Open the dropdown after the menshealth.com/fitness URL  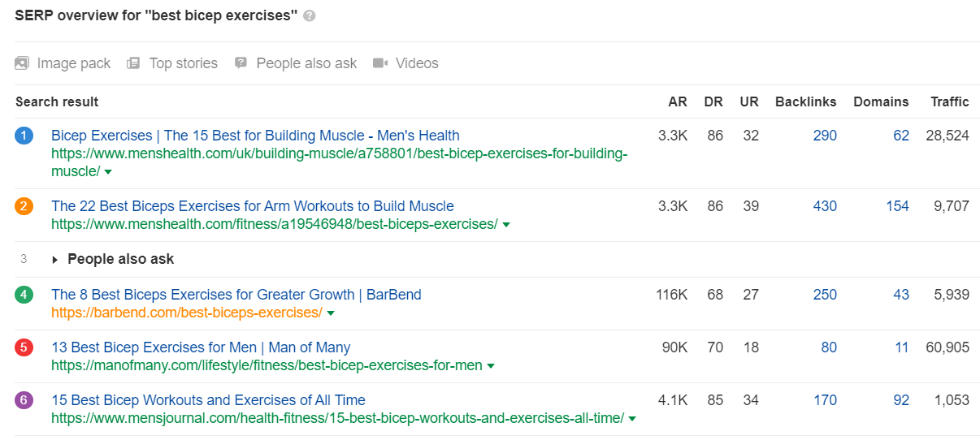coord(506,225)
